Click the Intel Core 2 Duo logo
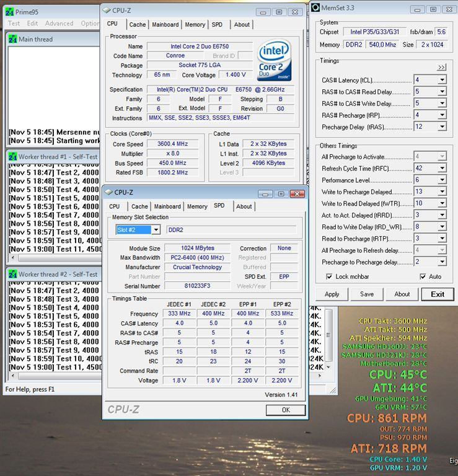The image size is (458, 476). [x=275, y=59]
